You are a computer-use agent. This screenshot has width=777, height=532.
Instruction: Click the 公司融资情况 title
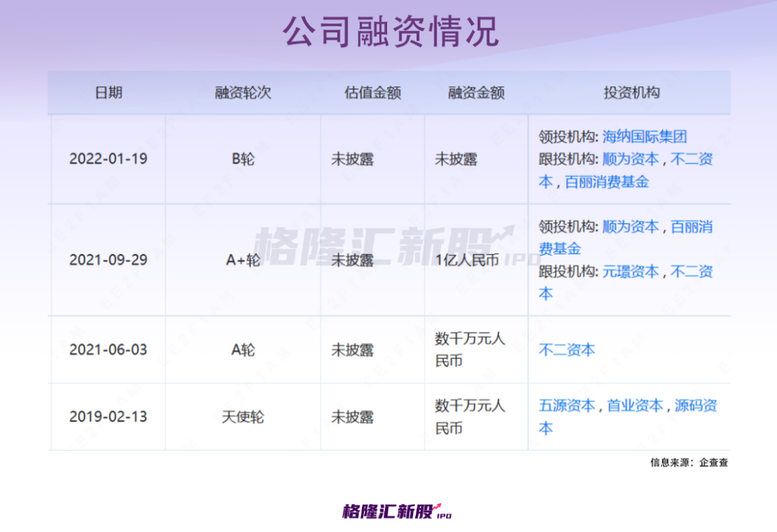pyautogui.click(x=390, y=31)
